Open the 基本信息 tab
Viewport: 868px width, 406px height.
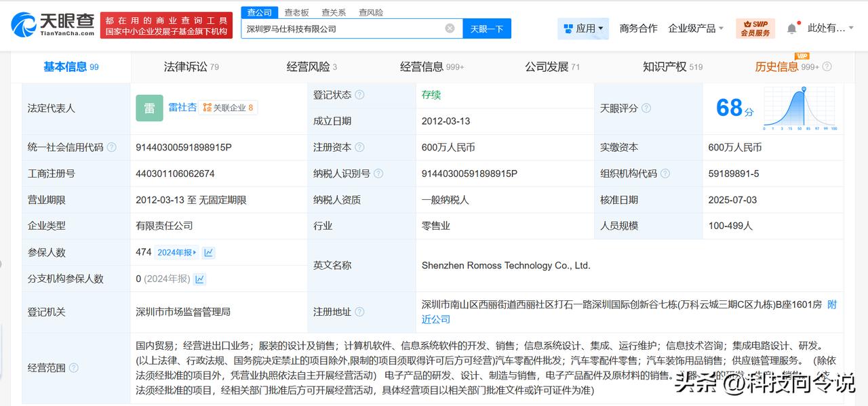[71, 66]
